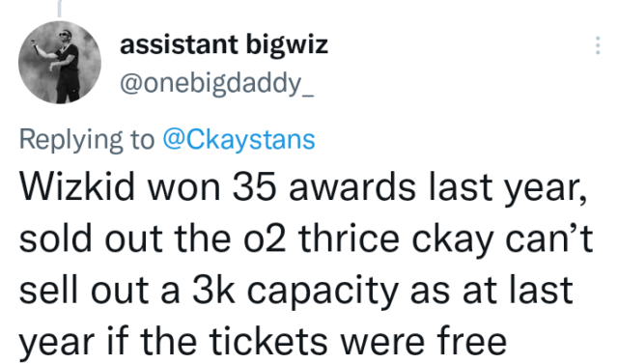Click tweet line "sold out the o2 thrice"

[x=210, y=238]
